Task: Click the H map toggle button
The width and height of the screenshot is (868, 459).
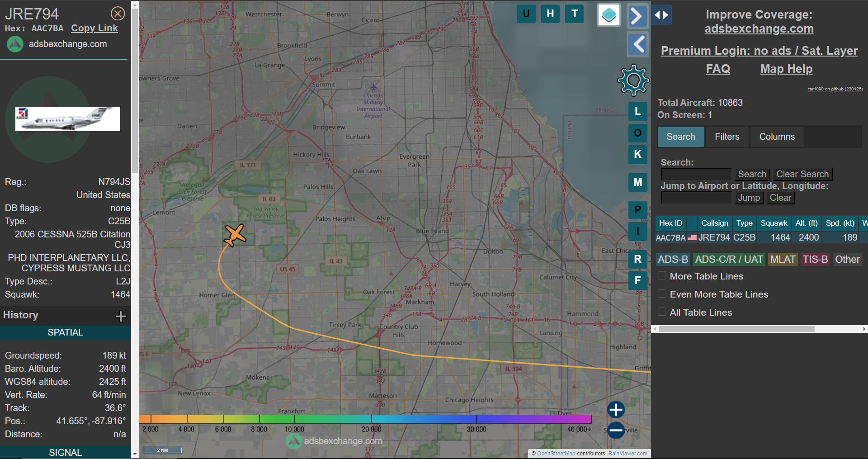Action: coord(550,14)
